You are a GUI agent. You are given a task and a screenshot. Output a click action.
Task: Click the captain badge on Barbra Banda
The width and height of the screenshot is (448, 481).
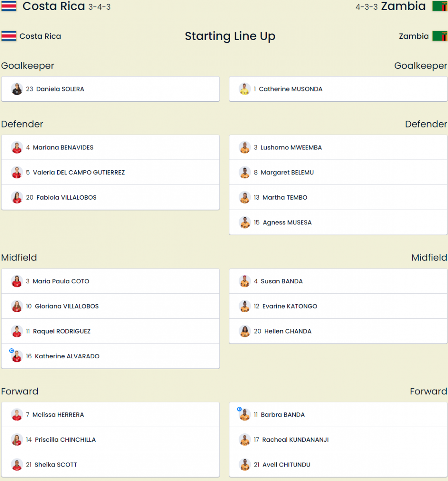click(239, 409)
